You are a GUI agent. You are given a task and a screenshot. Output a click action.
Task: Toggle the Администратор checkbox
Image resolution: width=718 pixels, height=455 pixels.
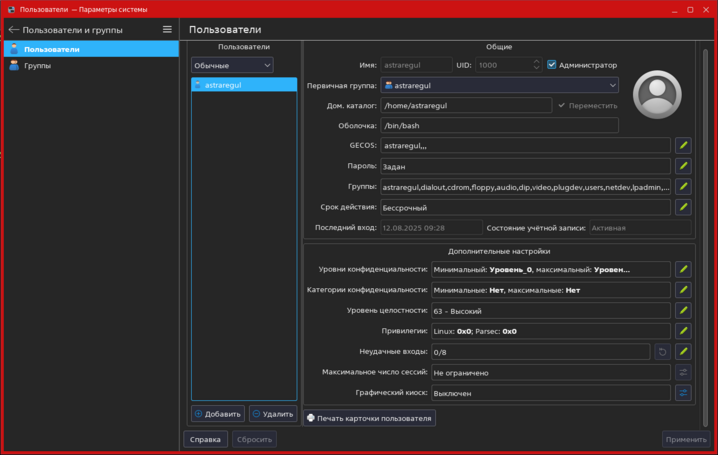click(552, 65)
